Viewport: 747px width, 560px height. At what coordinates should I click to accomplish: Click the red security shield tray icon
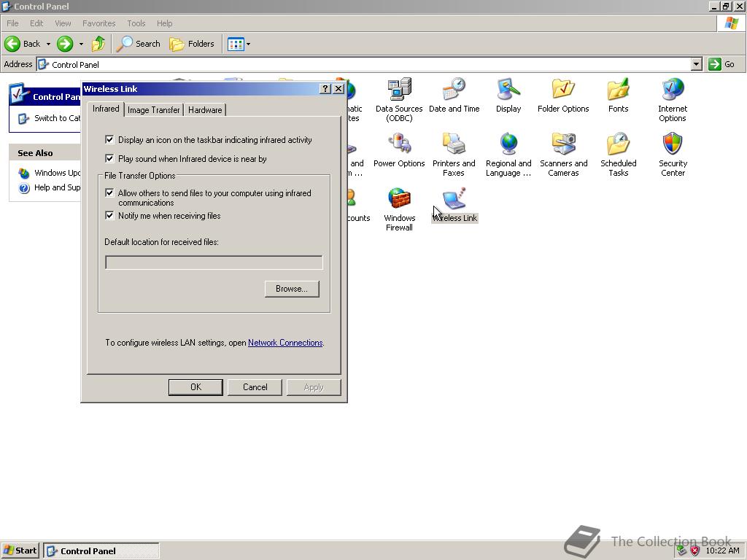click(x=694, y=551)
